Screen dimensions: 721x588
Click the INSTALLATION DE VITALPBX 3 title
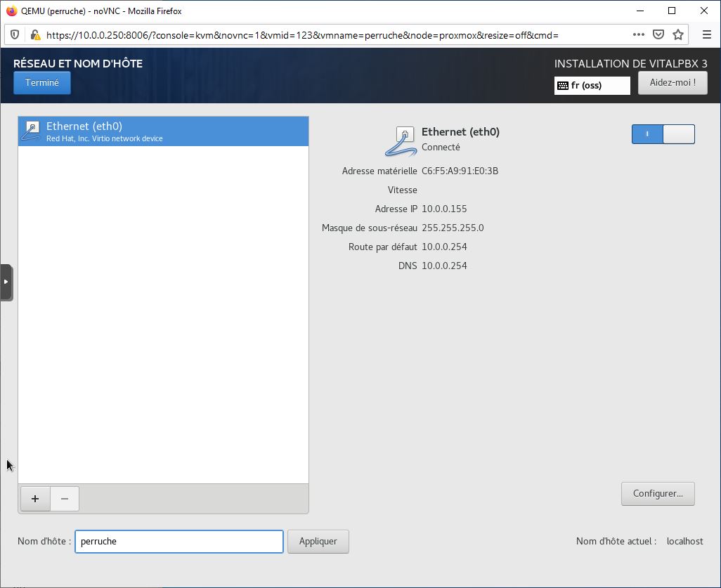pos(631,64)
